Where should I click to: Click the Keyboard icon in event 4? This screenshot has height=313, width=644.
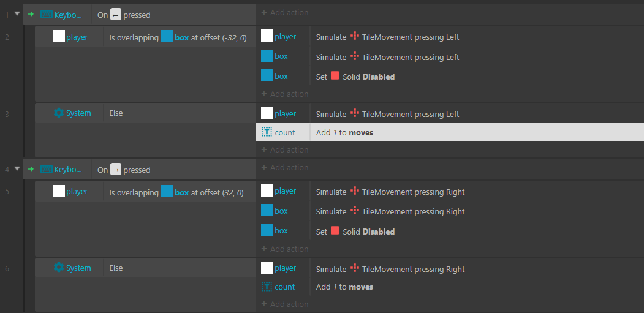point(46,170)
